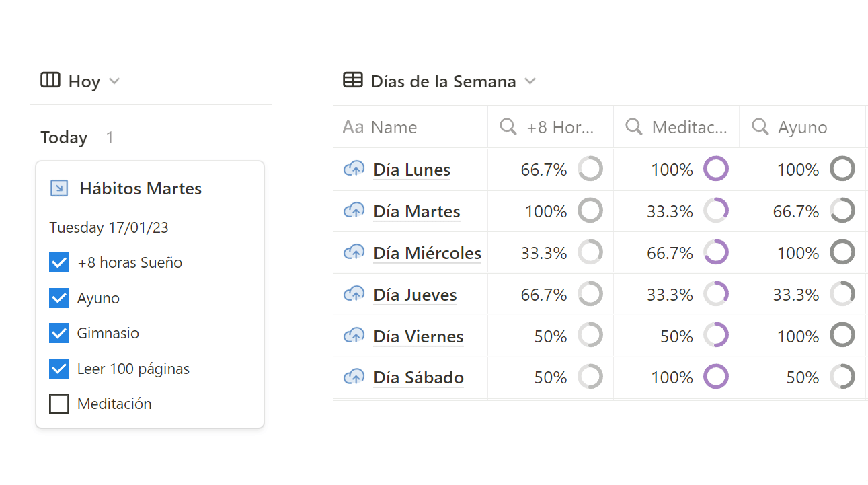Click the Aa icon in Name column header
The image size is (868, 485).
pos(353,127)
